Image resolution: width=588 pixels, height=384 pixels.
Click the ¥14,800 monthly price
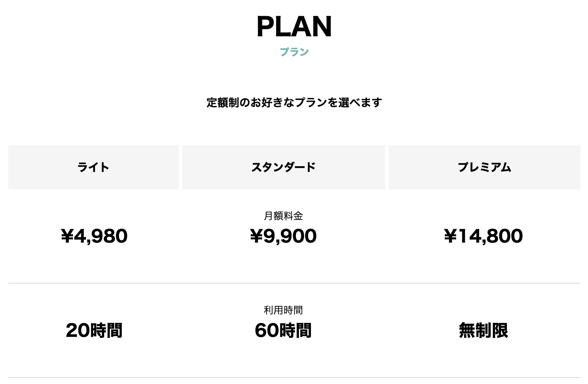tap(483, 236)
